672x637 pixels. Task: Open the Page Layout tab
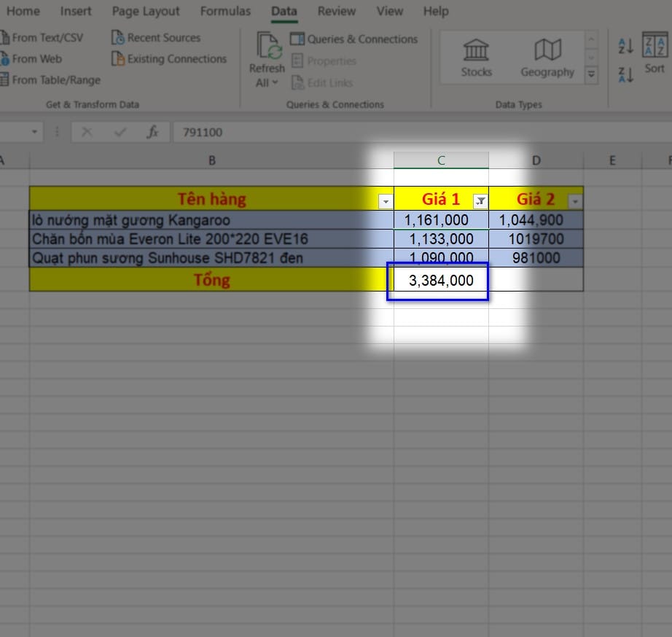(146, 11)
